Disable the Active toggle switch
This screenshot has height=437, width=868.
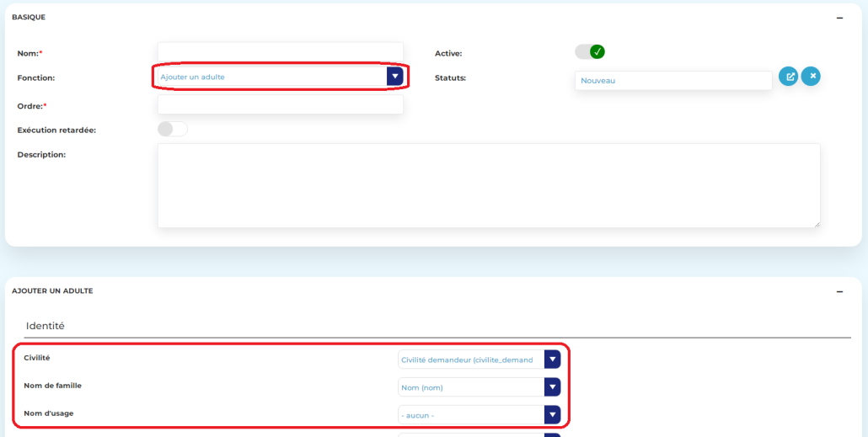pyautogui.click(x=590, y=52)
